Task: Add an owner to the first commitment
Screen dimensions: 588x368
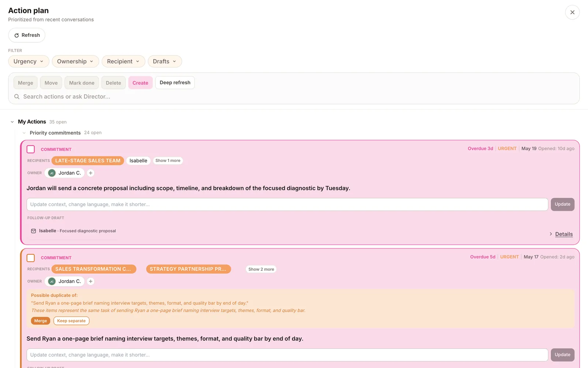Action: click(x=90, y=173)
